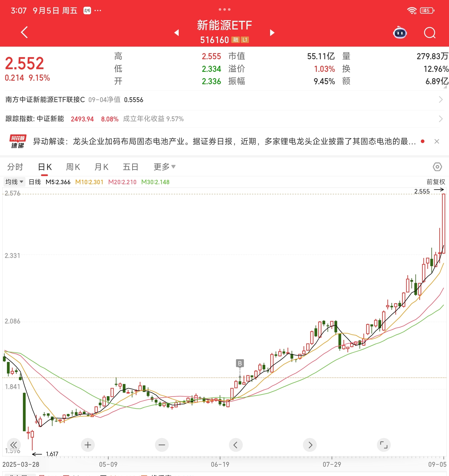
Task: Switch to 五日 tab
Action: [x=131, y=167]
